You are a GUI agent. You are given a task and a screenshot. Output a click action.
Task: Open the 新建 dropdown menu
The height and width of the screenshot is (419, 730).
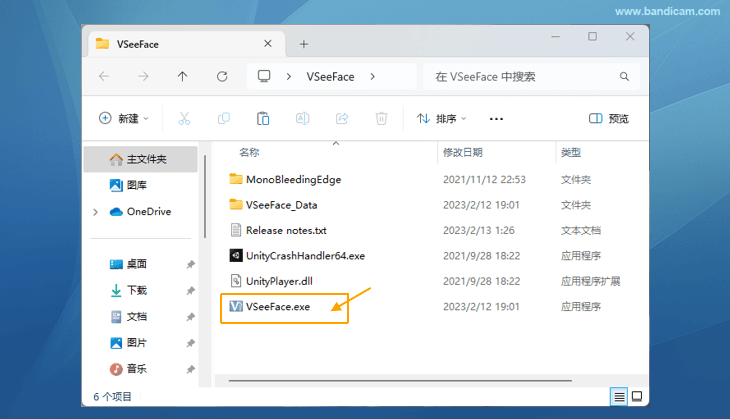click(124, 119)
